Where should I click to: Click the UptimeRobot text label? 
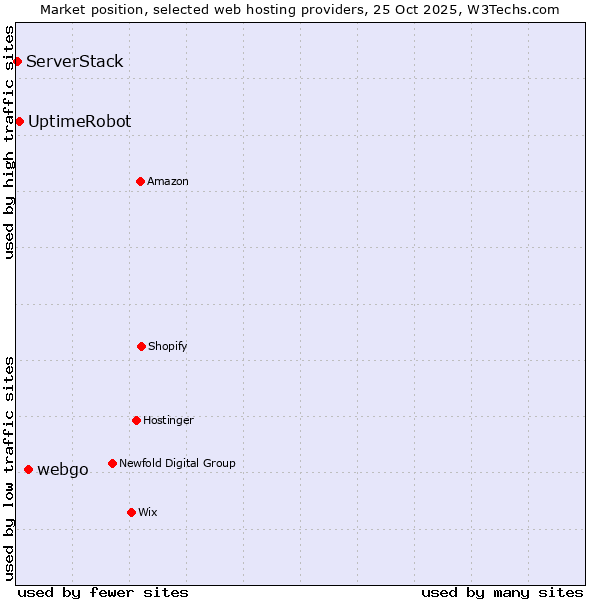click(79, 121)
